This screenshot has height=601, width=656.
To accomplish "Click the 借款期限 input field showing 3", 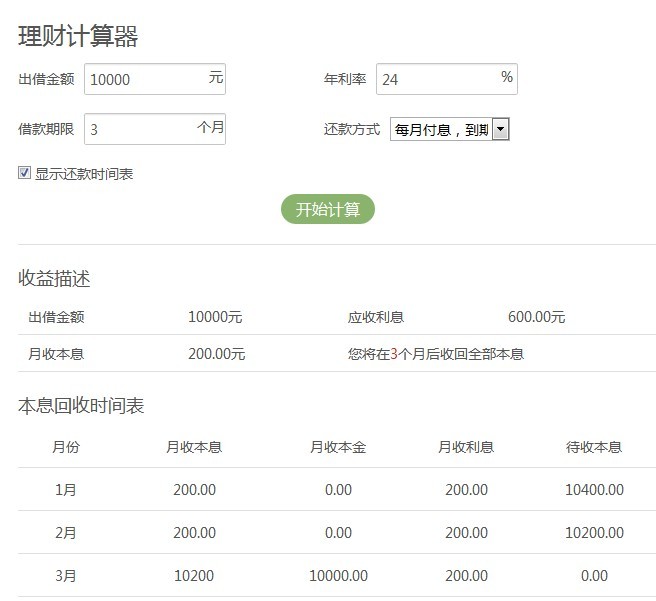I will 155,129.
